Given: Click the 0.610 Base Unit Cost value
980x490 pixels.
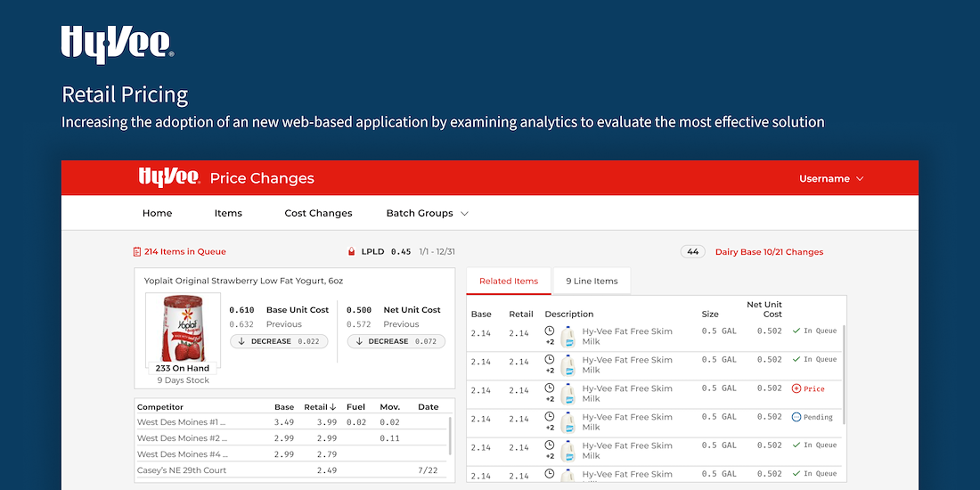Looking at the screenshot, I should [x=241, y=310].
